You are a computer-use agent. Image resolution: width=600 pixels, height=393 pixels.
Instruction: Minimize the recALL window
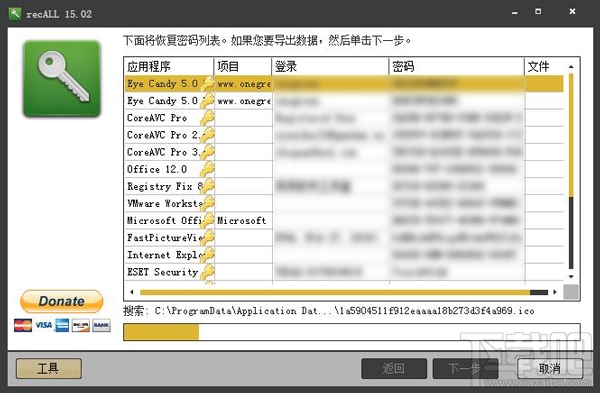pyautogui.click(x=515, y=12)
